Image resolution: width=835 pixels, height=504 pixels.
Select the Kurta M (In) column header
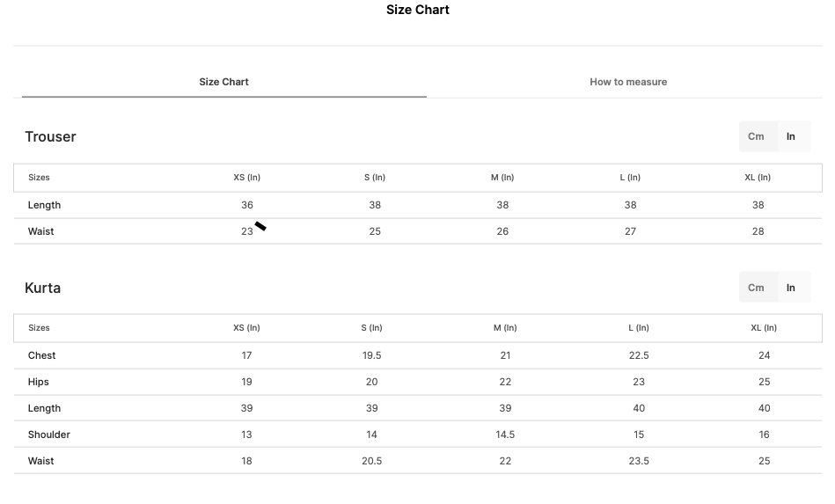(505, 328)
